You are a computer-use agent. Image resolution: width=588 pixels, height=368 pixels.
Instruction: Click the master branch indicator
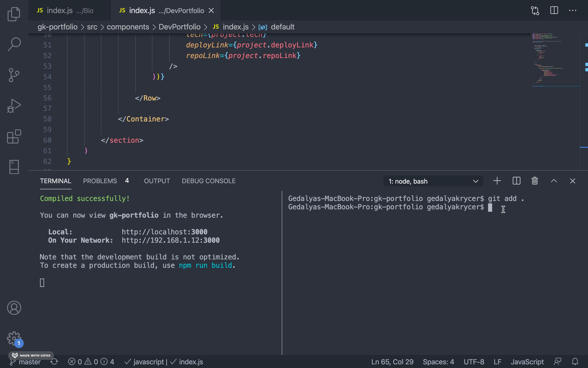[x=25, y=362]
